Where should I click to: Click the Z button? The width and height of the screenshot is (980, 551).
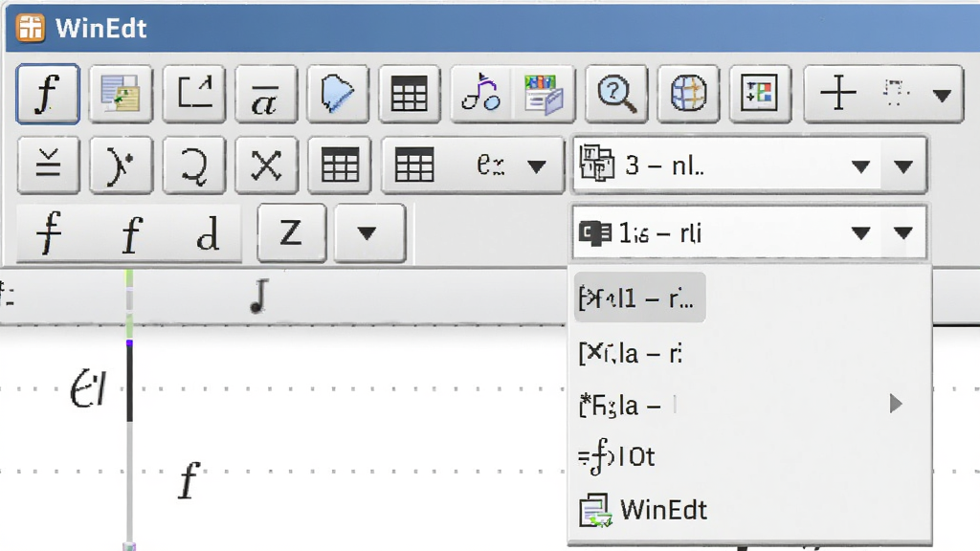coord(291,233)
